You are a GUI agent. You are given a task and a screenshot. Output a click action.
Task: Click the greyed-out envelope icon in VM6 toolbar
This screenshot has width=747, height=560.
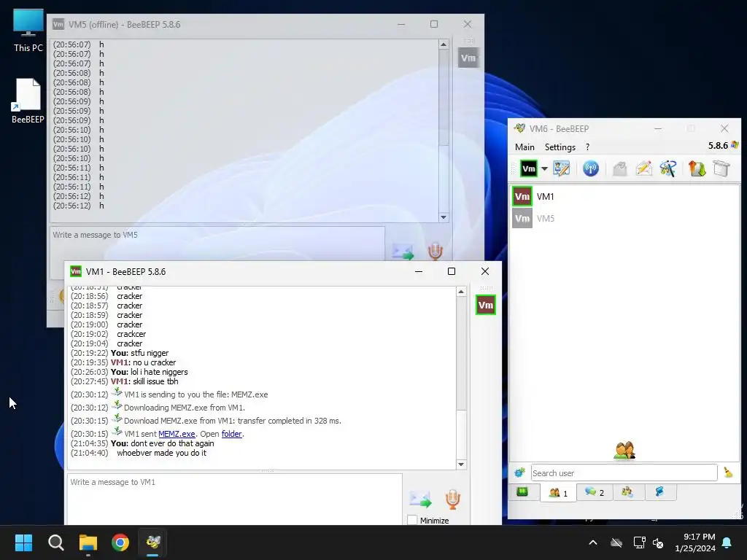619,168
